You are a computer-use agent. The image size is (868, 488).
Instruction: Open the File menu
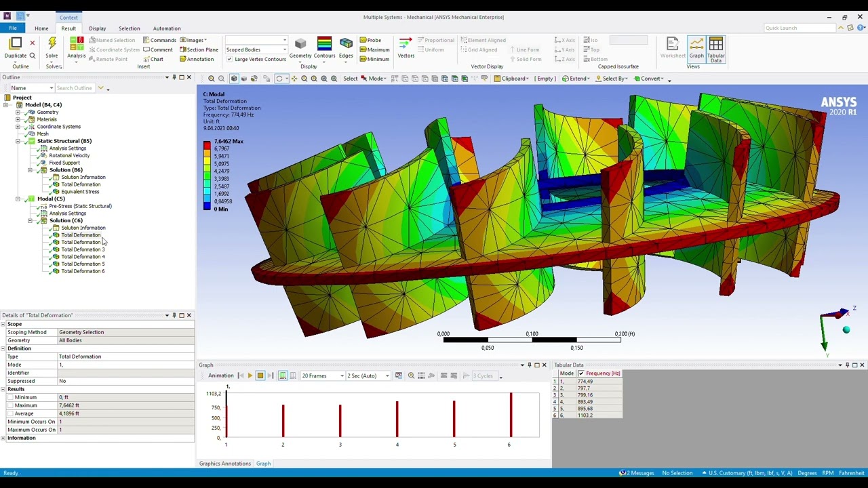point(13,28)
